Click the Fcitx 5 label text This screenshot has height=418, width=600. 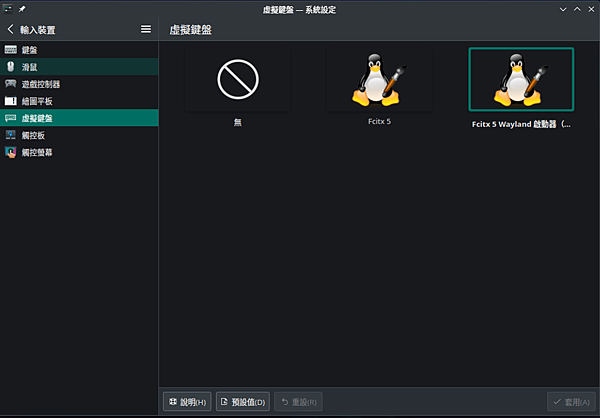click(379, 121)
